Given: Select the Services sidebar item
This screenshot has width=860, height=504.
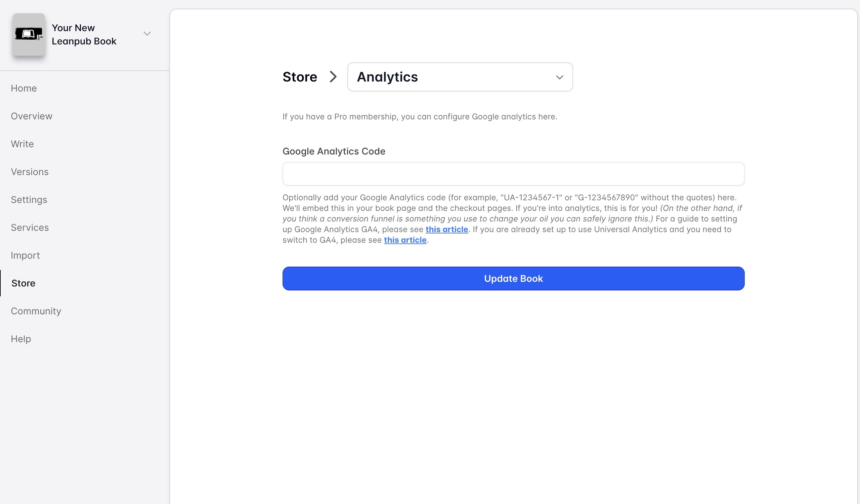Looking at the screenshot, I should coord(30,227).
